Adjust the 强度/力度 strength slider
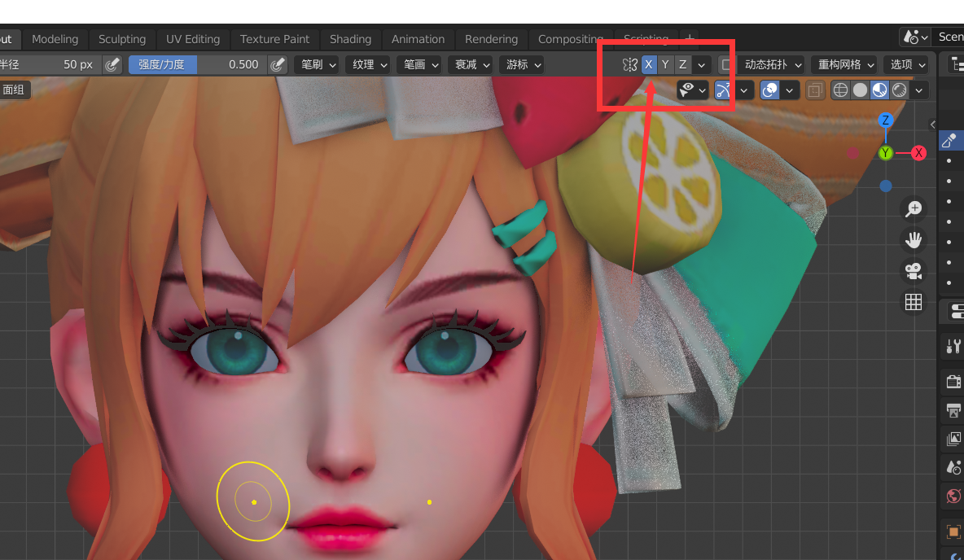The image size is (964, 560). (x=198, y=64)
